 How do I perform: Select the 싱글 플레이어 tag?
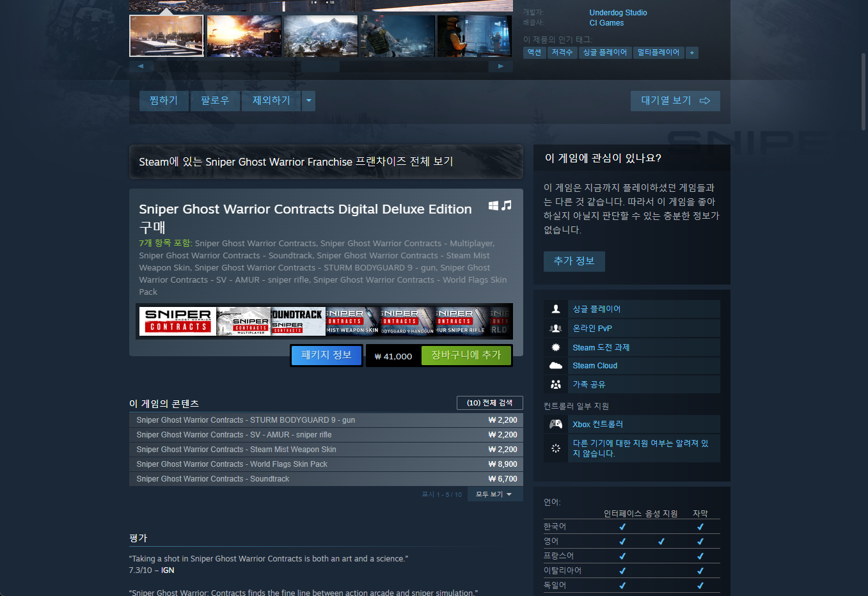click(x=605, y=52)
